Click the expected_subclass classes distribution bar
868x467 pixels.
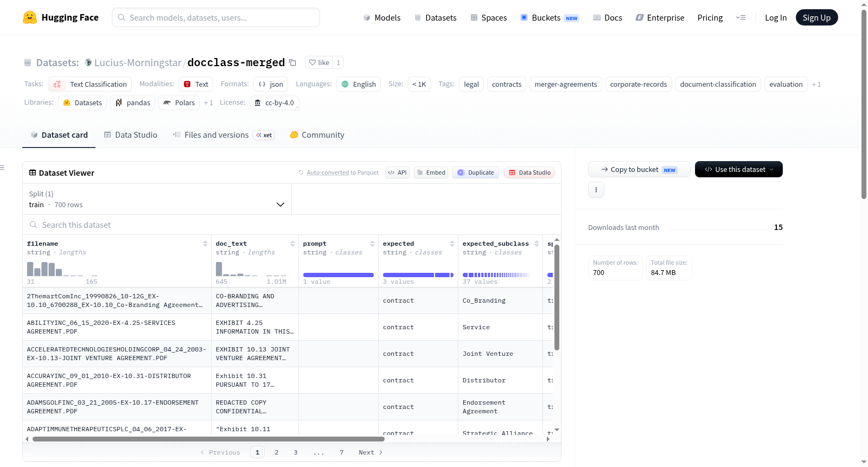(496, 275)
